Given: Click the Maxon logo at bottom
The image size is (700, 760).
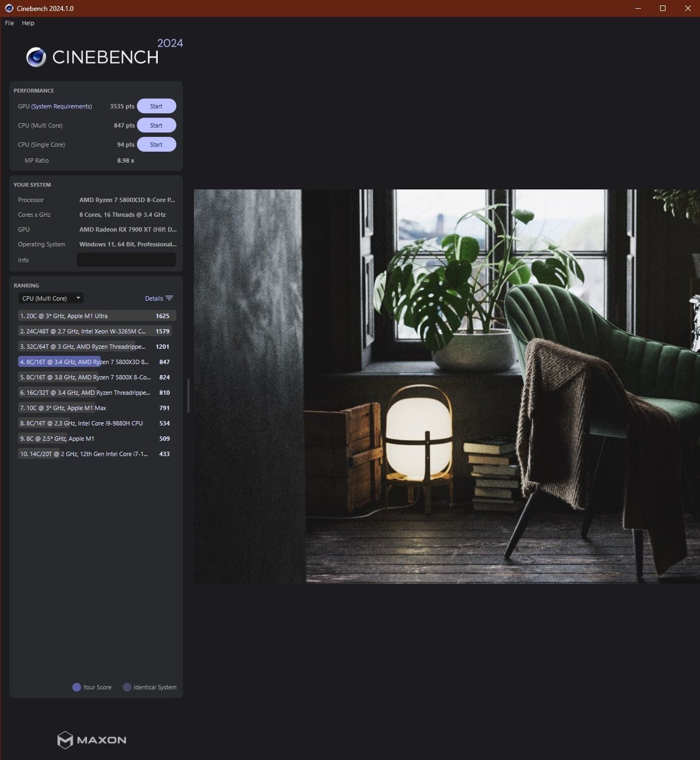Looking at the screenshot, I should (x=92, y=740).
